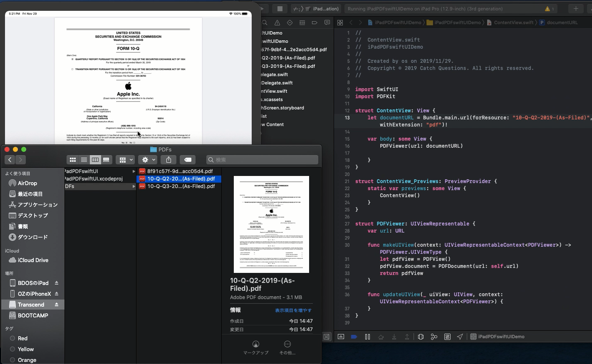Eject the Transcend volume

coord(57,305)
